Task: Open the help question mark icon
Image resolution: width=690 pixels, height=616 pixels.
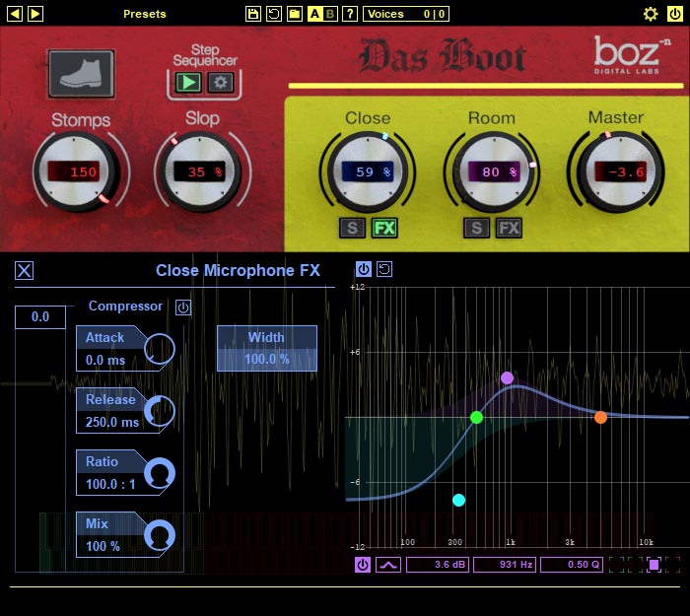Action: (x=350, y=14)
